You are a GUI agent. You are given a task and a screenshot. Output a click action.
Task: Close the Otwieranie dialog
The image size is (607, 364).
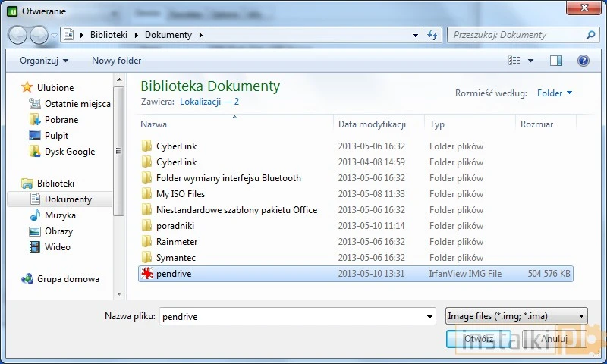[583, 8]
